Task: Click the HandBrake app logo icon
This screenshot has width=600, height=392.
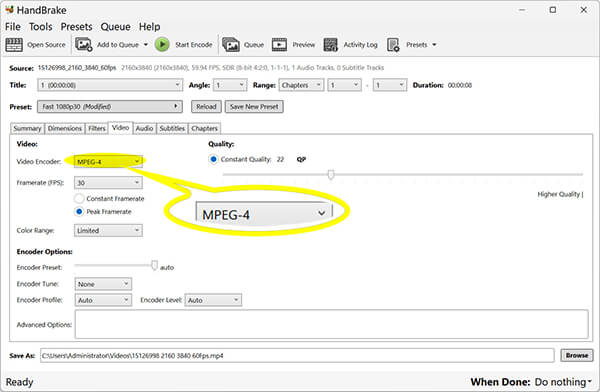Action: click(x=10, y=10)
